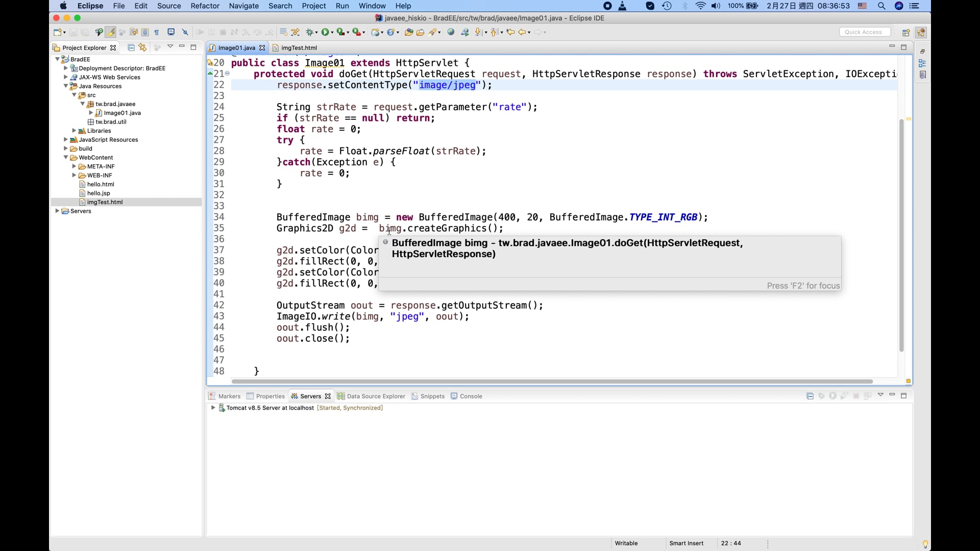This screenshot has width=980, height=551.
Task: Select hello.jsp in Project Explorer
Action: 99,193
